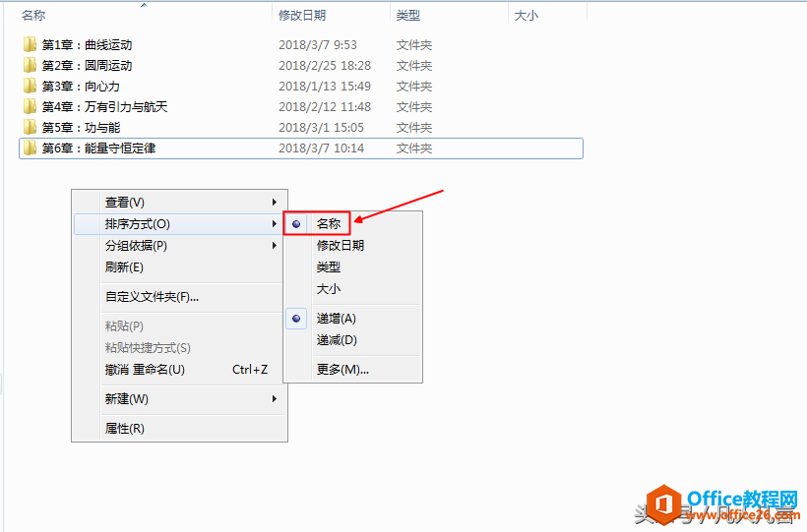The image size is (807, 532).
Task: Click the 修改日期 column header
Action: point(331,16)
